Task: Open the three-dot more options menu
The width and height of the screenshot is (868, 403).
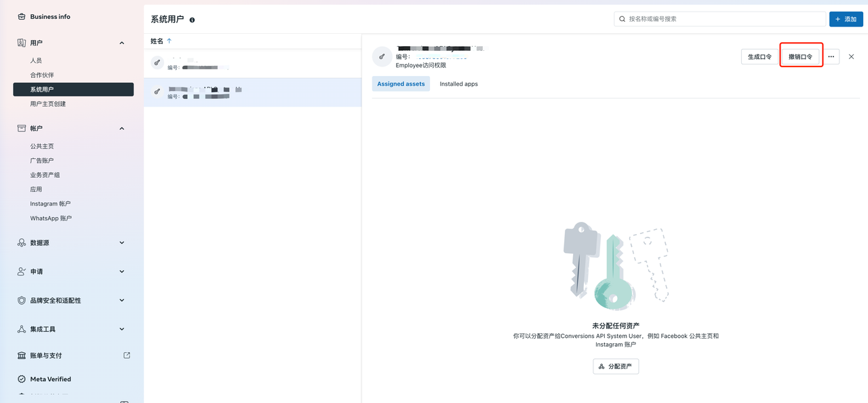Action: coord(831,57)
